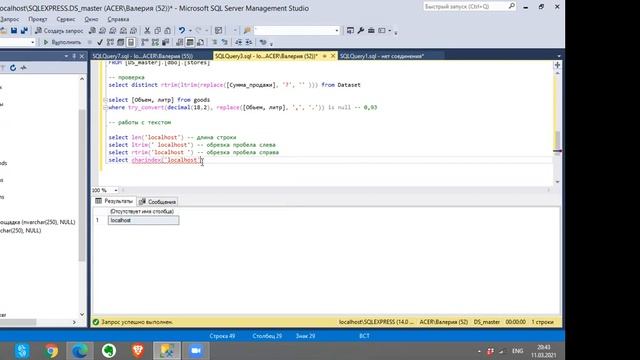This screenshot has width=640, height=360.
Task: Click Increase indent toolbar icon
Action: (249, 42)
